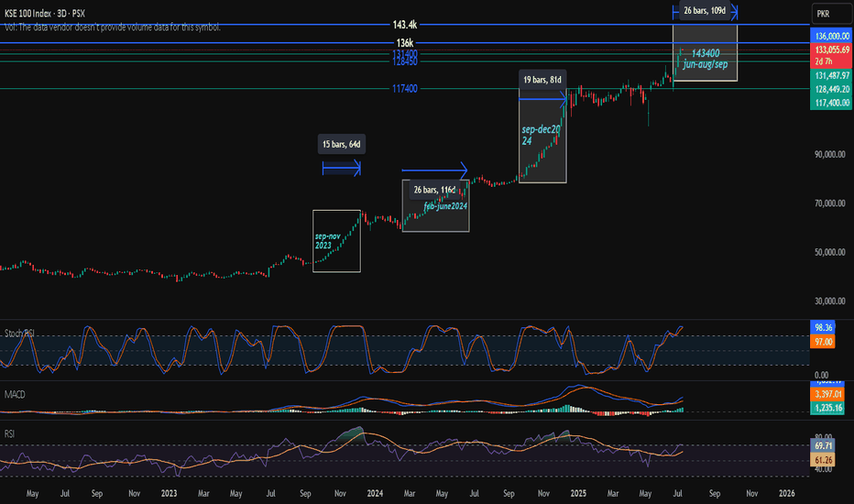This screenshot has height=504, width=854.
Task: Select the '26 bars, 116d' range label
Action: [x=434, y=190]
